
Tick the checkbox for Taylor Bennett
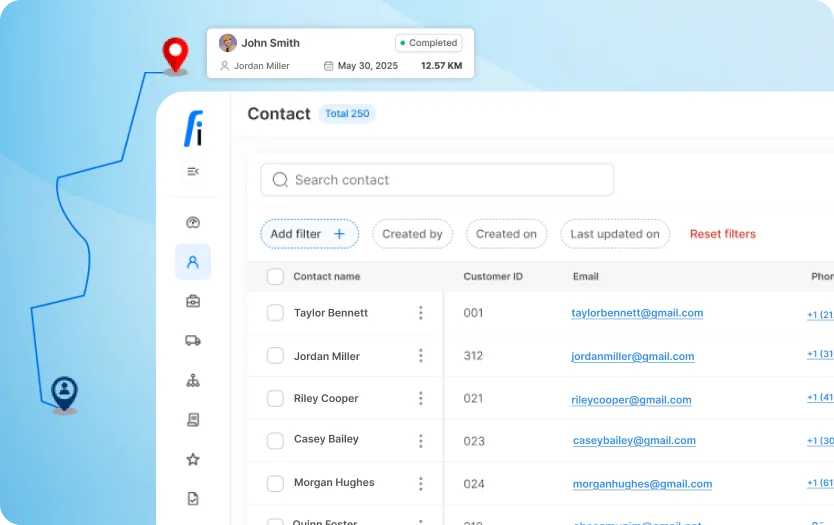[x=275, y=313]
